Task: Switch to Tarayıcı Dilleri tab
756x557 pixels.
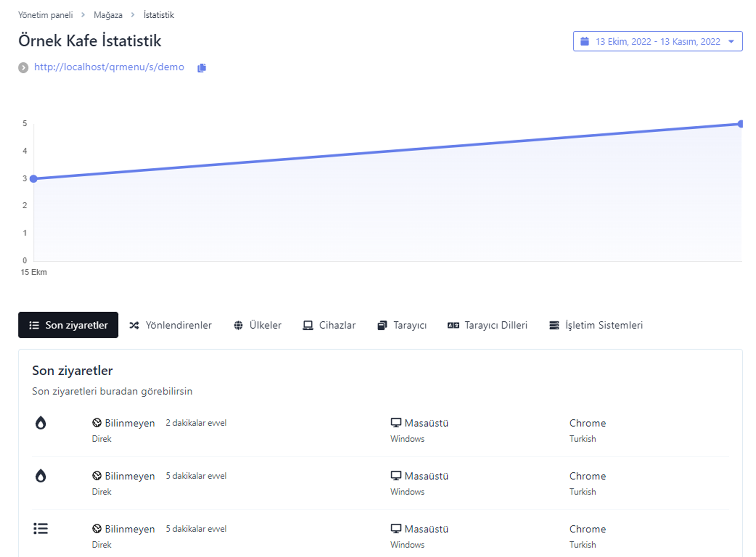Action: [487, 325]
